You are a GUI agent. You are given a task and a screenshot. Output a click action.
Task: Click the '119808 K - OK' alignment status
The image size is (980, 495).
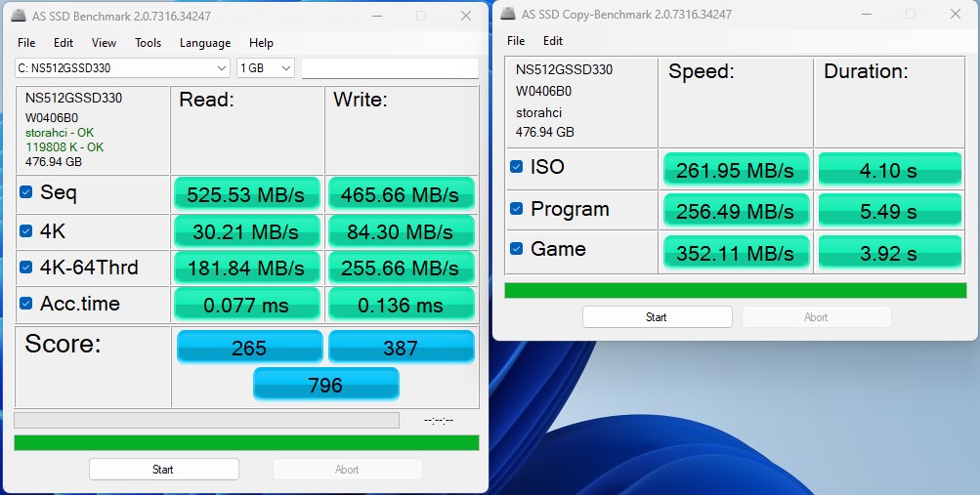64,147
